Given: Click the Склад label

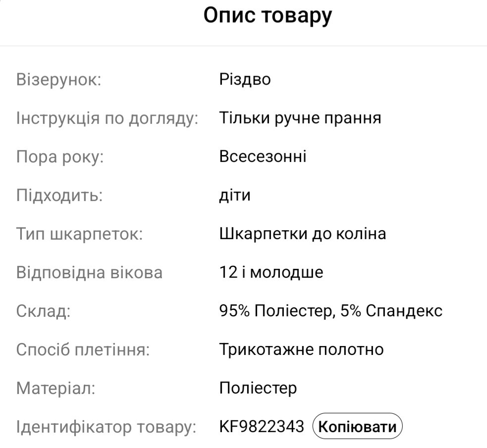Looking at the screenshot, I should click(x=43, y=311).
